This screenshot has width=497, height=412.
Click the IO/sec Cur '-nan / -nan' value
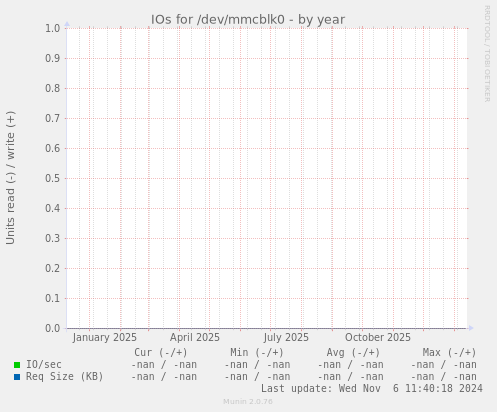pos(164,365)
